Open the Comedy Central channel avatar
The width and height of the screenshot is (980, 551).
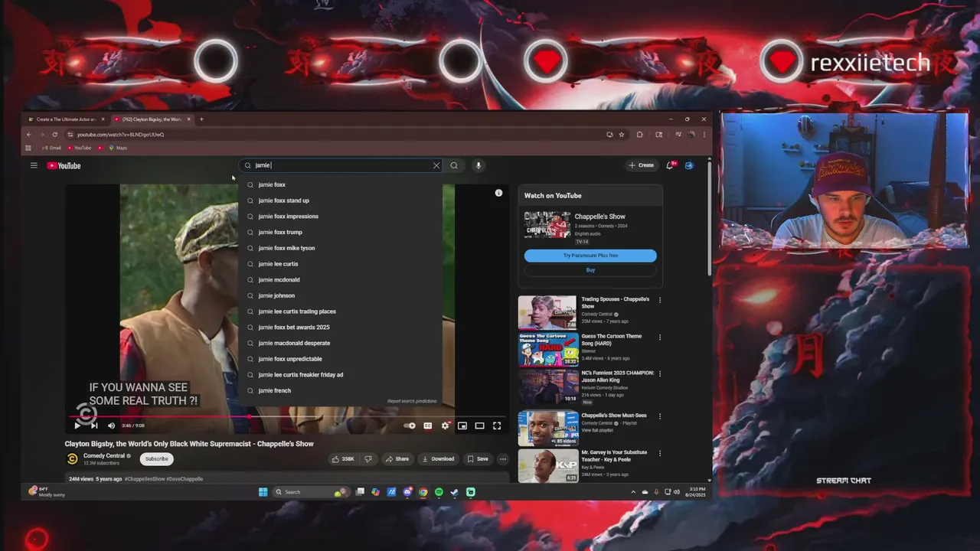click(73, 459)
